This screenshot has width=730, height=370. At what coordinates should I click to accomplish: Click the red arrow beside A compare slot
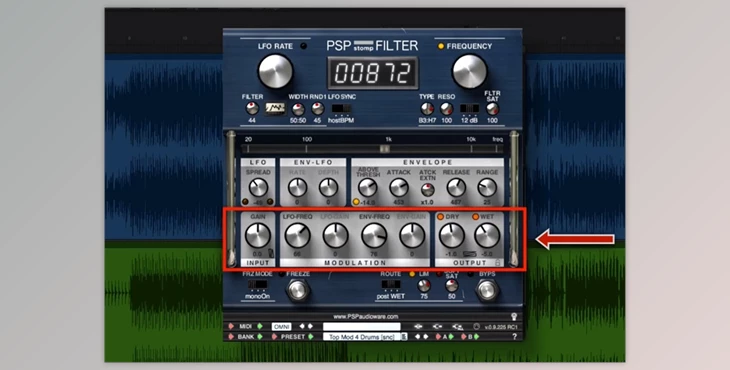[438, 336]
